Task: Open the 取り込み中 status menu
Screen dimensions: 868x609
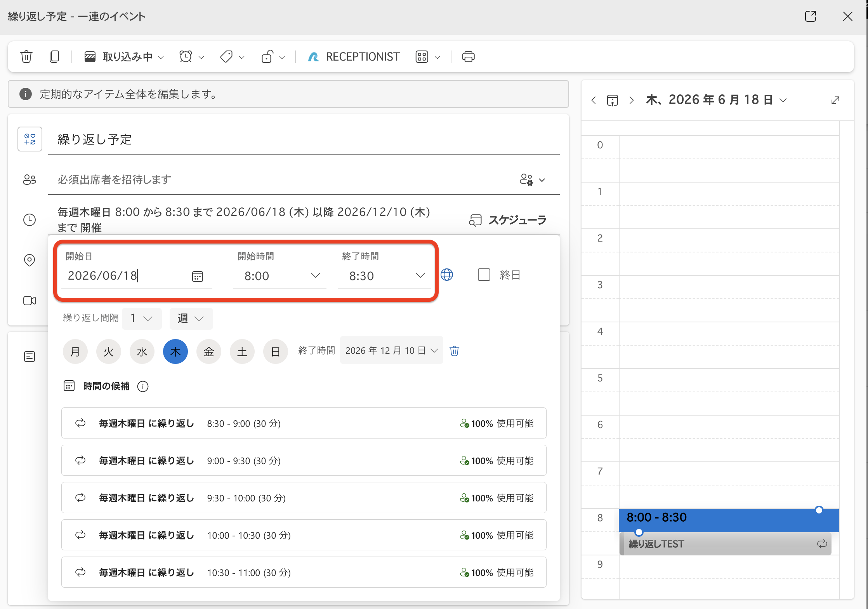Action: tap(124, 57)
